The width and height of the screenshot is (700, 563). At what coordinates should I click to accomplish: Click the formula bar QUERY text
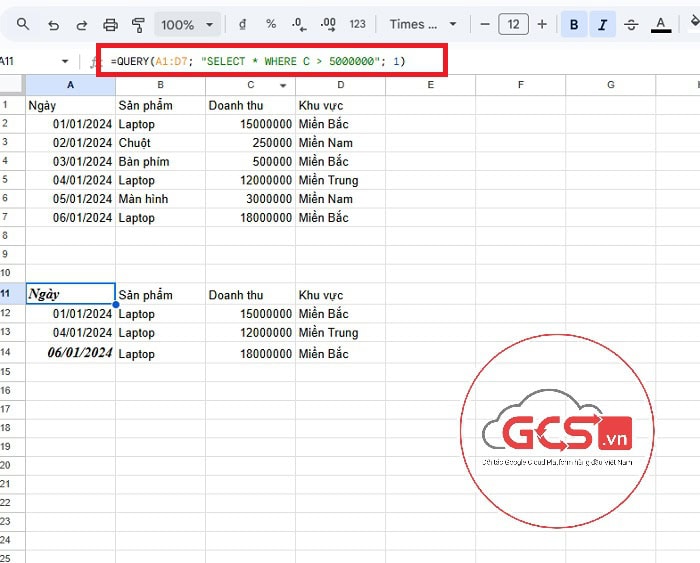click(x=259, y=62)
